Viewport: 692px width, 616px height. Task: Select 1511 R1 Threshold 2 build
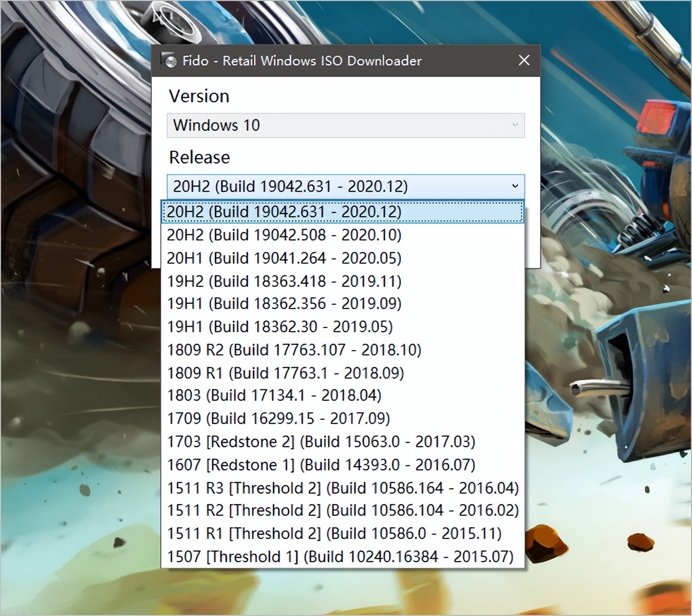tap(334, 534)
